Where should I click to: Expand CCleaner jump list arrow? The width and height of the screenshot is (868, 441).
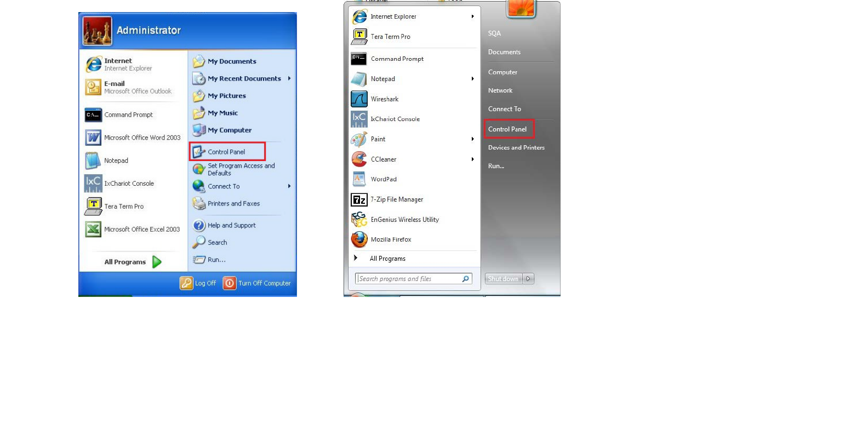pyautogui.click(x=472, y=159)
